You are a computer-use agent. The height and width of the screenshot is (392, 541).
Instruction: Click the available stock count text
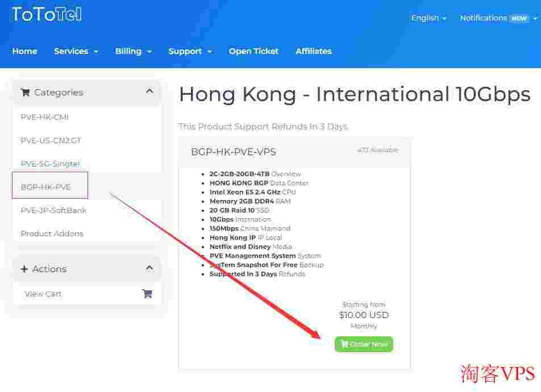coord(377,150)
